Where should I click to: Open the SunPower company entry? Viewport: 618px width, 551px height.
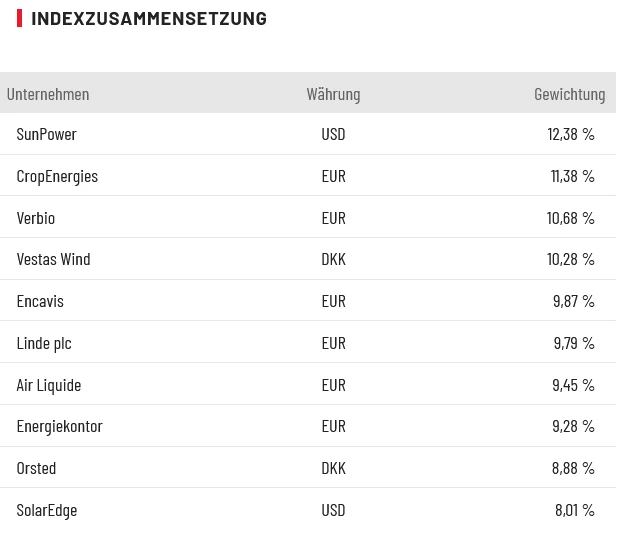(x=47, y=134)
